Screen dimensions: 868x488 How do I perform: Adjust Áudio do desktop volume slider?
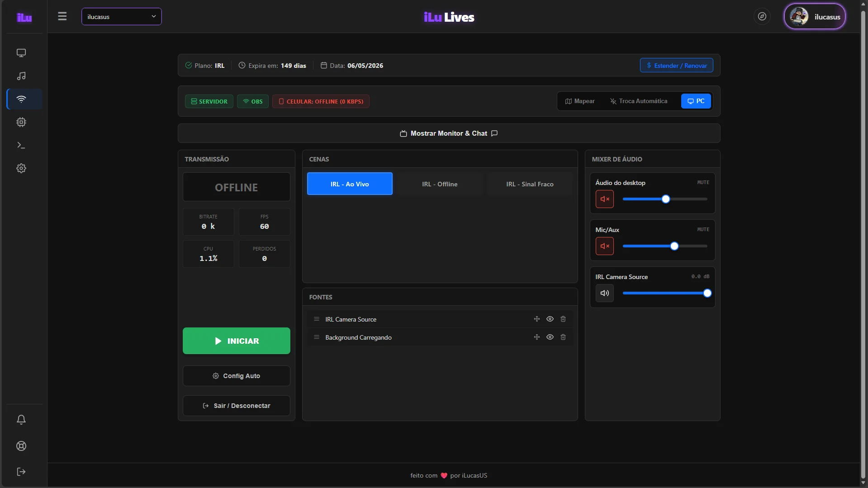[x=665, y=199]
